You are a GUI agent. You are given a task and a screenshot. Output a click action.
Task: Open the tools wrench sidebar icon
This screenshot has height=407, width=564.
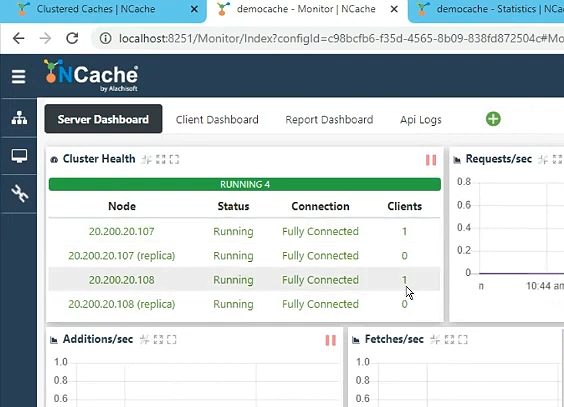coord(19,193)
